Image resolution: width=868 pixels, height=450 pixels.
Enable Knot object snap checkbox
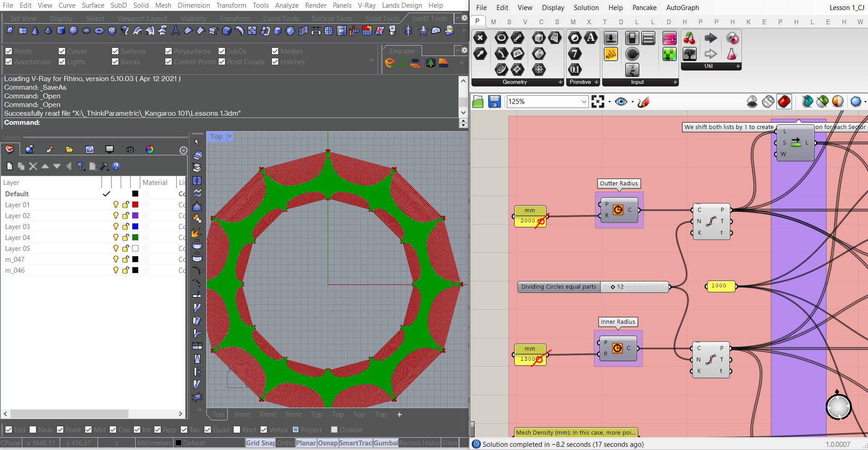(x=237, y=430)
